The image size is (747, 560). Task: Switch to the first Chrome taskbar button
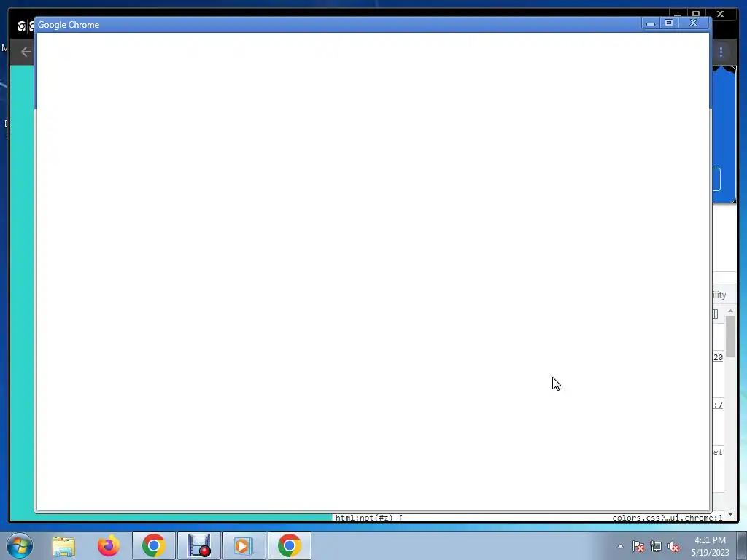(x=154, y=545)
